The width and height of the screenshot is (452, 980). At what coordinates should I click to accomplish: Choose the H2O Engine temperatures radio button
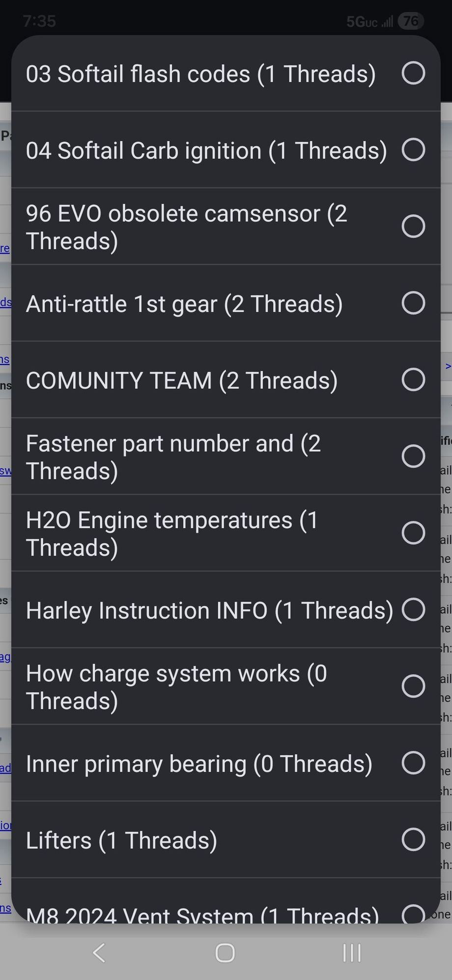point(413,533)
